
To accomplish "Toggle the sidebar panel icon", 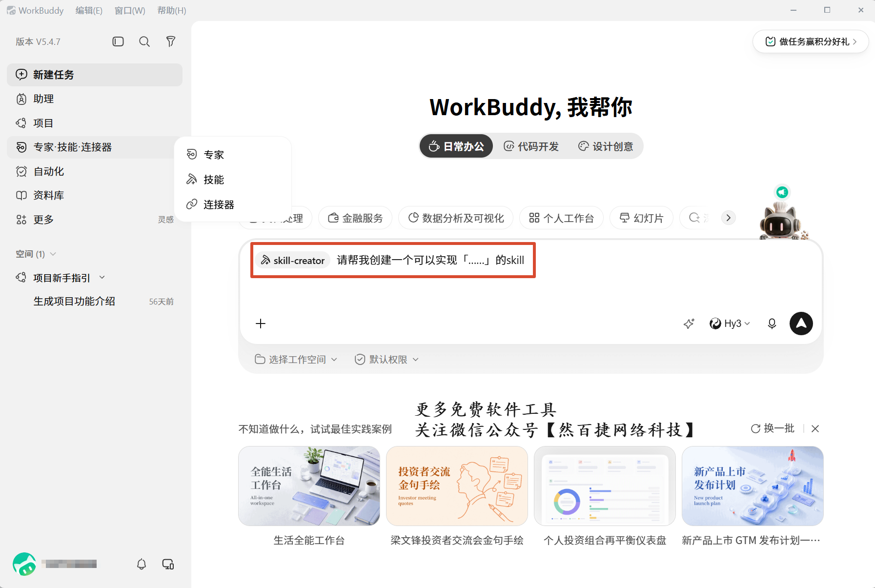I will point(118,41).
